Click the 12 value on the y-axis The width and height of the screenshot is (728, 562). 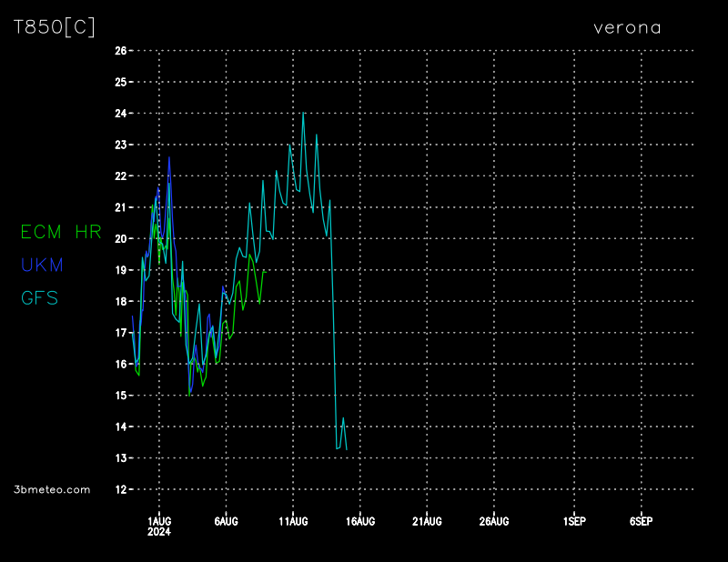[120, 489]
